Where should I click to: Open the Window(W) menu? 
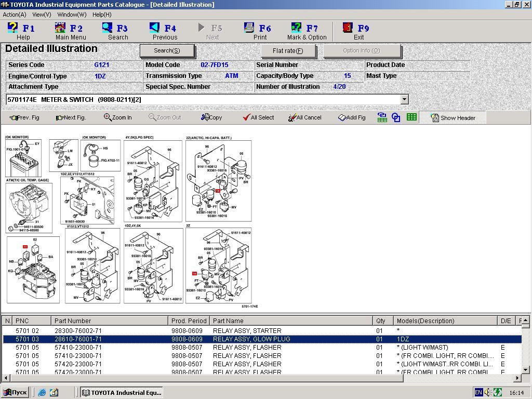pos(72,15)
